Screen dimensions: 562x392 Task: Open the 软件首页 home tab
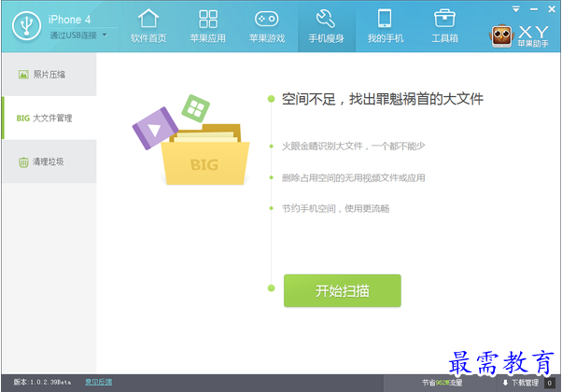[148, 26]
